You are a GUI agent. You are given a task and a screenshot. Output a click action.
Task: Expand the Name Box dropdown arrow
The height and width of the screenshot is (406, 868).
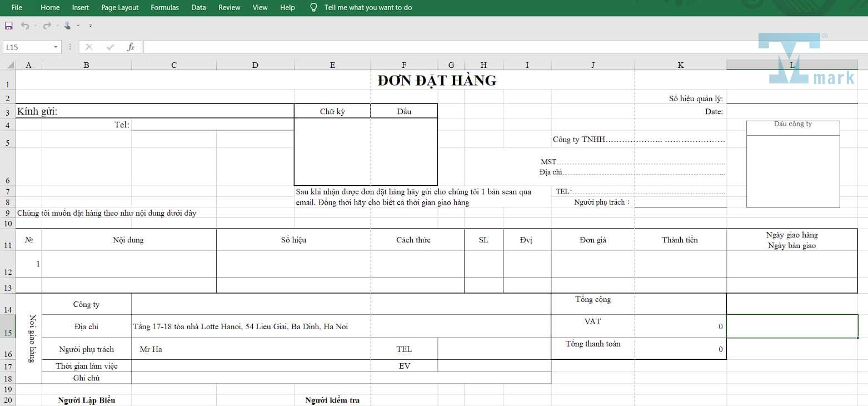click(x=56, y=47)
